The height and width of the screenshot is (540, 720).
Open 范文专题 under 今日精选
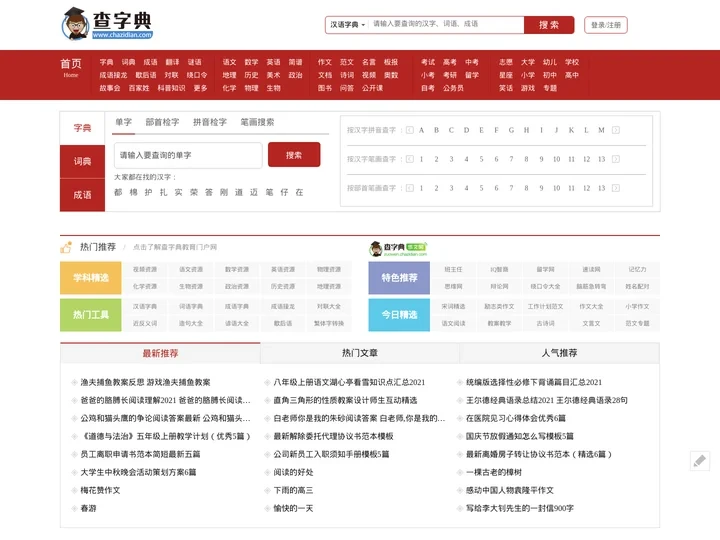[x=637, y=323]
